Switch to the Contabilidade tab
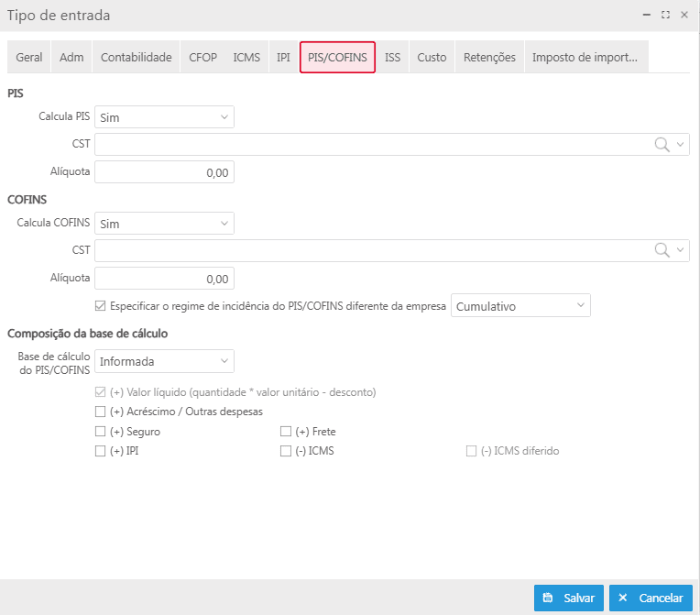This screenshot has height=615, width=700. (136, 57)
